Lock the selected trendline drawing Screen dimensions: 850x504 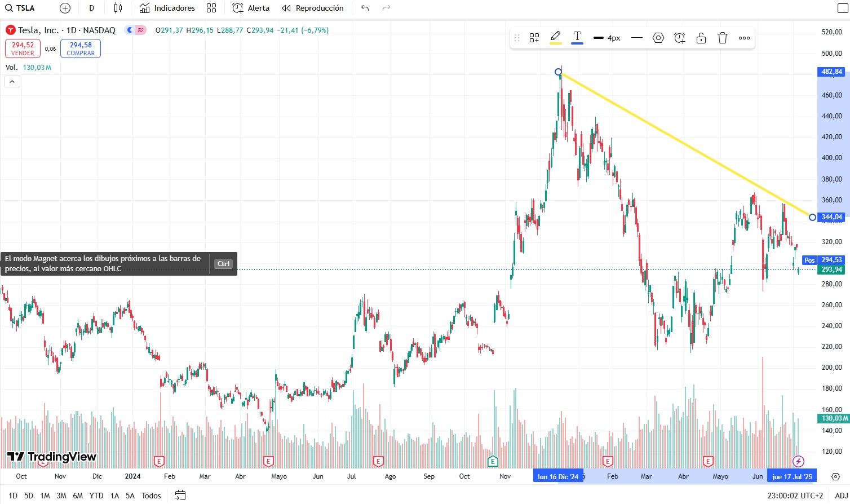click(701, 38)
